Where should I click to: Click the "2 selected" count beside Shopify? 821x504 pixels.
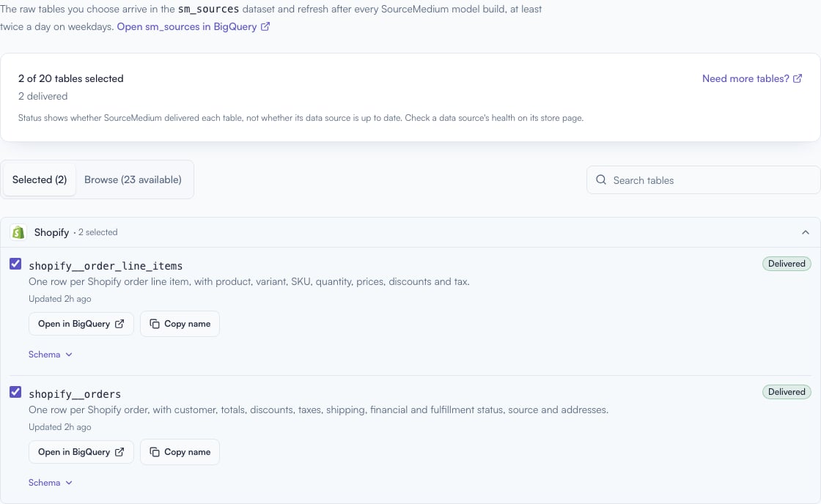tap(98, 232)
